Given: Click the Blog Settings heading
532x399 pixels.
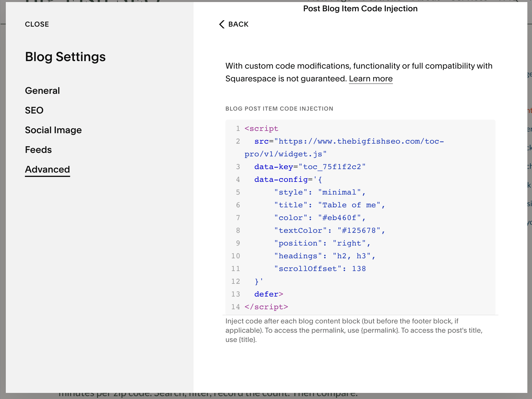Looking at the screenshot, I should point(65,57).
